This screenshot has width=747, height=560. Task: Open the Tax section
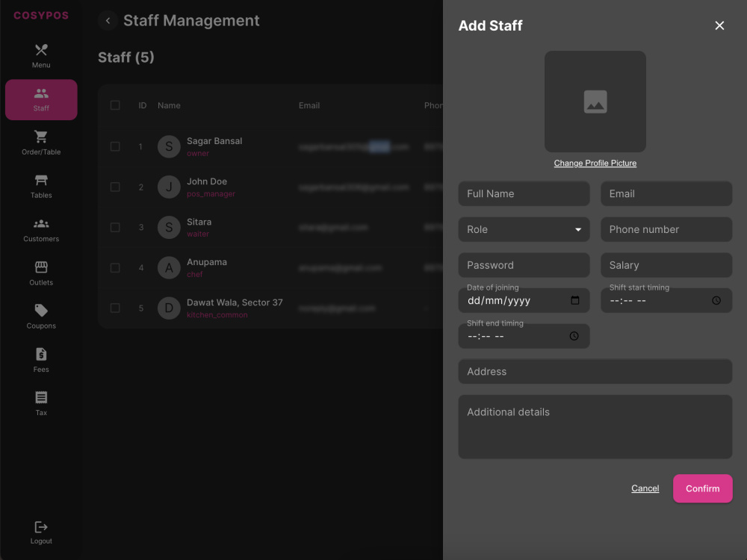[41, 404]
